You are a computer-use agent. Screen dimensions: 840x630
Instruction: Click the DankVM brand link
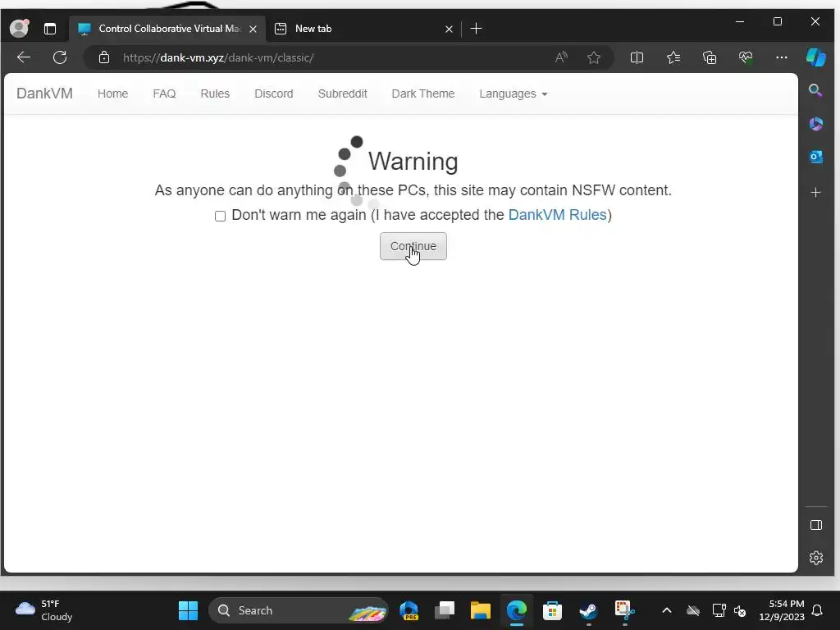tap(44, 94)
